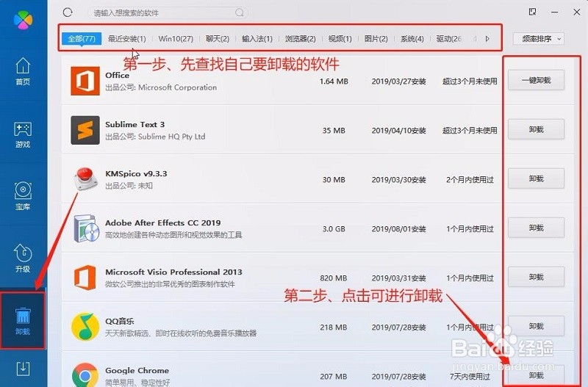Open the 聊天(2) category tab

point(218,39)
